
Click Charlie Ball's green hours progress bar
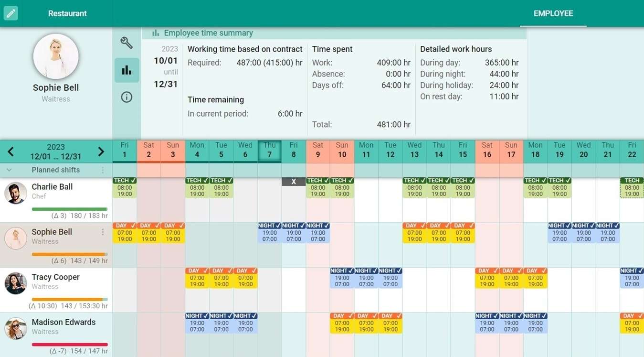point(70,209)
